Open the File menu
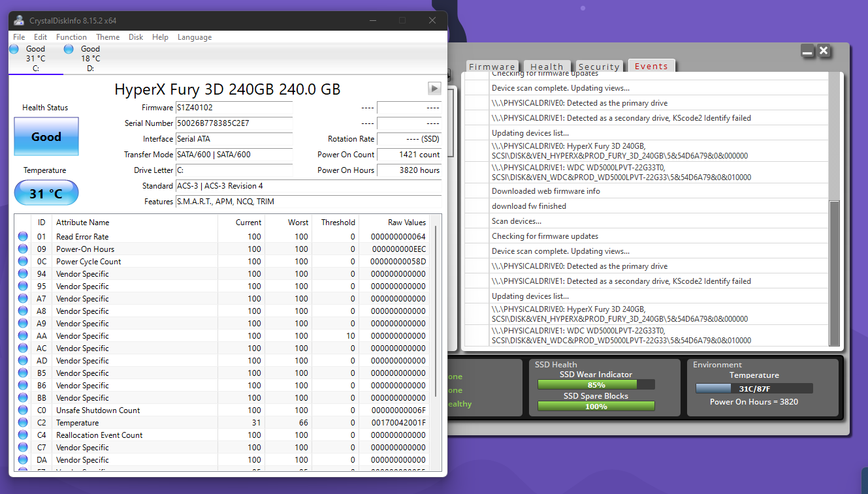The image size is (868, 494). point(19,37)
